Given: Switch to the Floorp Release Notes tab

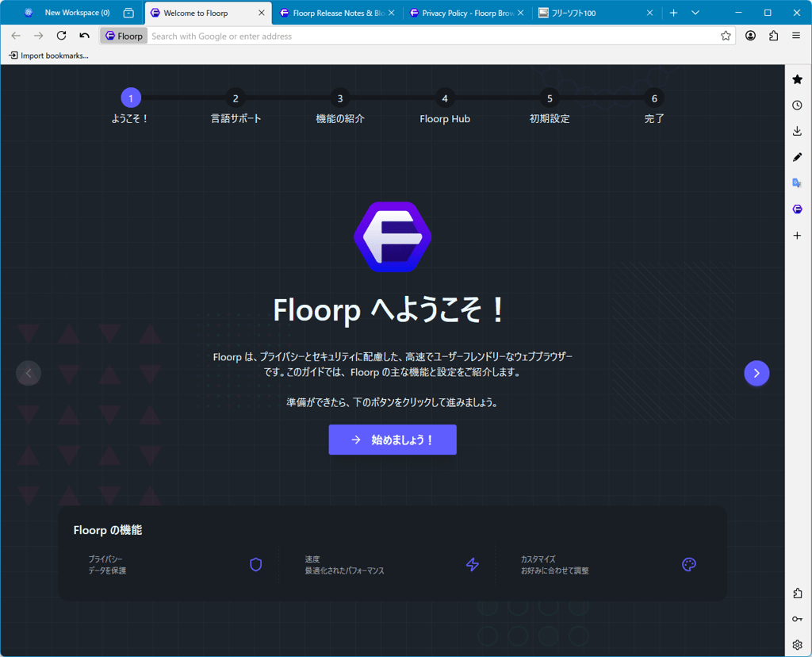Looking at the screenshot, I should (333, 13).
